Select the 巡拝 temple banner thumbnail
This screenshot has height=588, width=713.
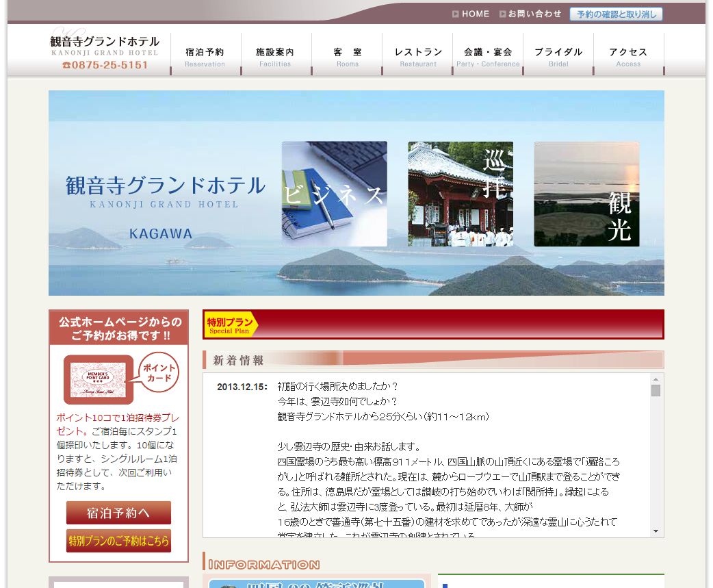pos(461,194)
